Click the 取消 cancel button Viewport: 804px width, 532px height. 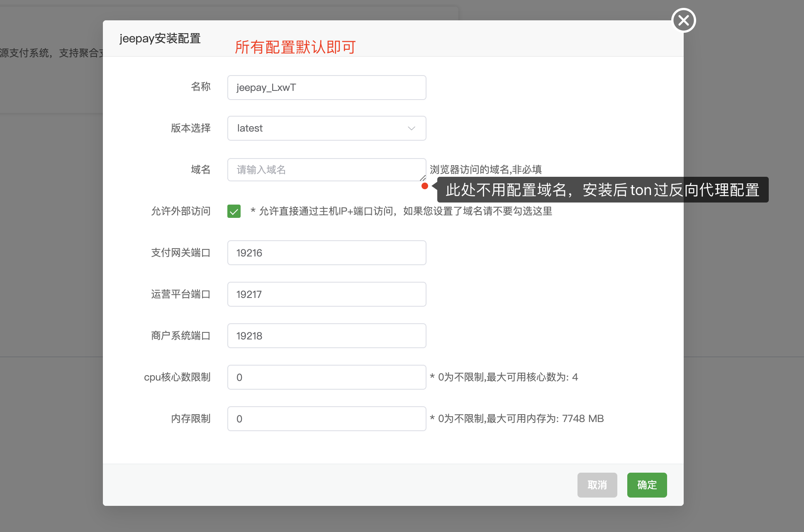coord(597,485)
